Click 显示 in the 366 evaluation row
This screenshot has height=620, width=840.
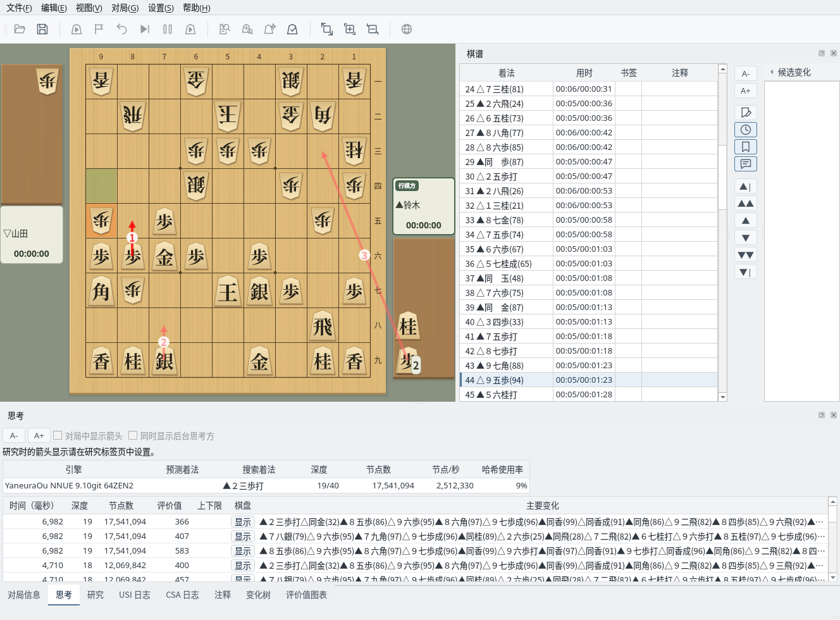(243, 522)
